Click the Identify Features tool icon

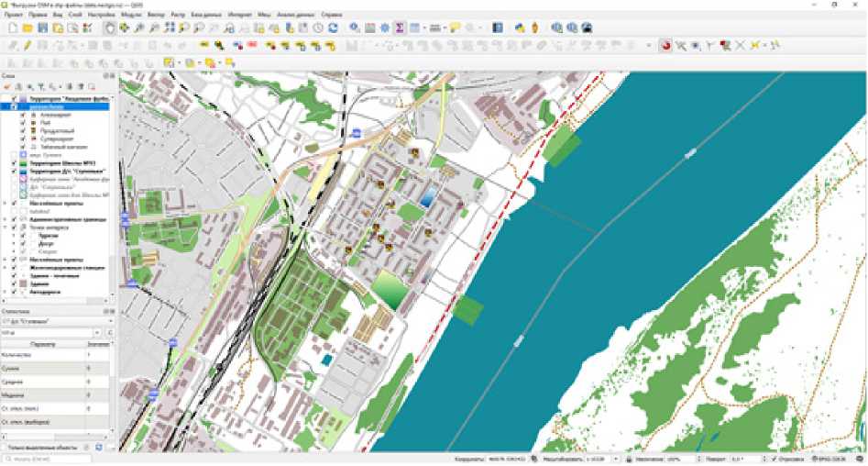pos(354,28)
